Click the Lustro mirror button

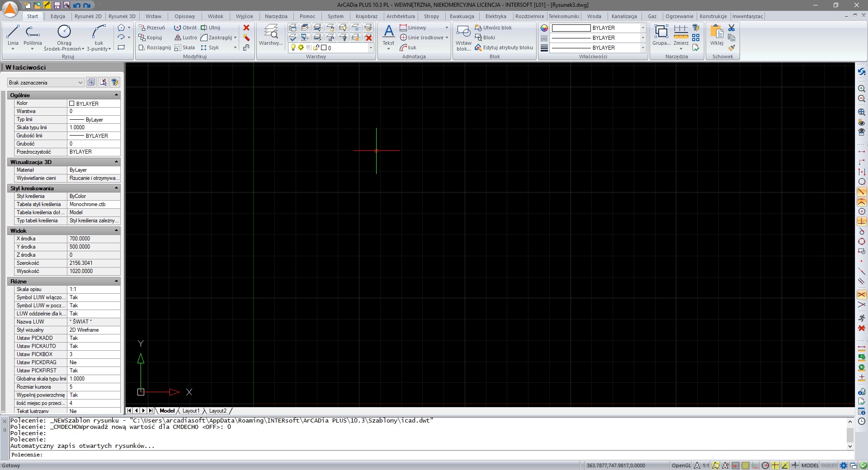tap(185, 38)
